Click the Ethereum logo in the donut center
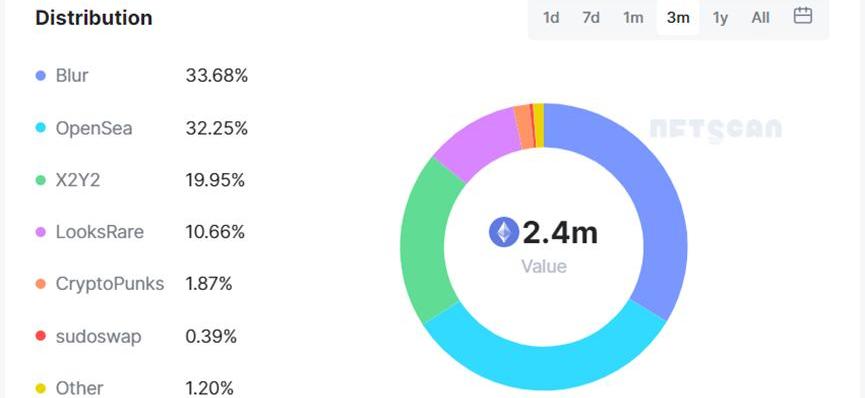Viewport: 865px width, 398px height. click(x=504, y=232)
